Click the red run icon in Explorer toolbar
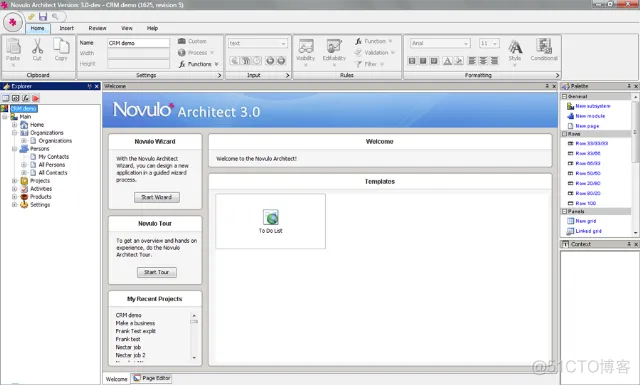 click(x=36, y=98)
